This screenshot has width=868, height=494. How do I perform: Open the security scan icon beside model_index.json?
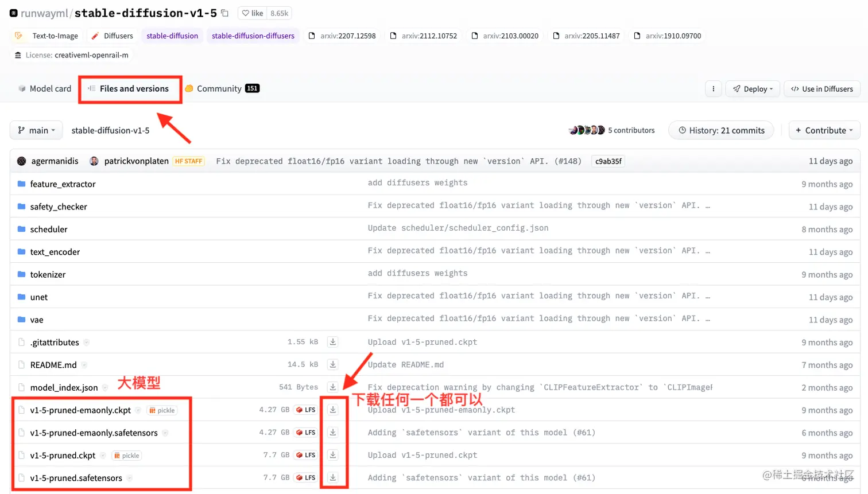[105, 388]
